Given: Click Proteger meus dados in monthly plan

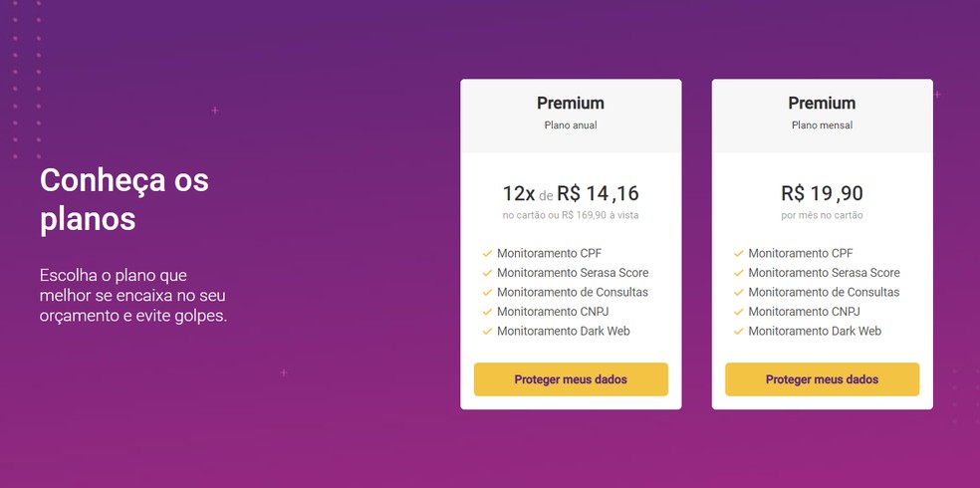Looking at the screenshot, I should pos(822,379).
